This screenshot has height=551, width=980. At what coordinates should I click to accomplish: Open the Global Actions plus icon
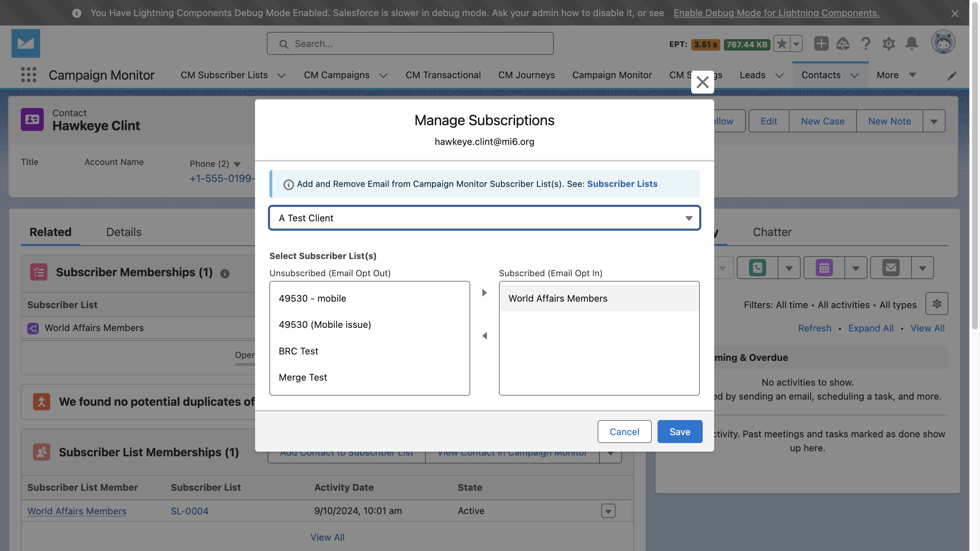coord(821,43)
